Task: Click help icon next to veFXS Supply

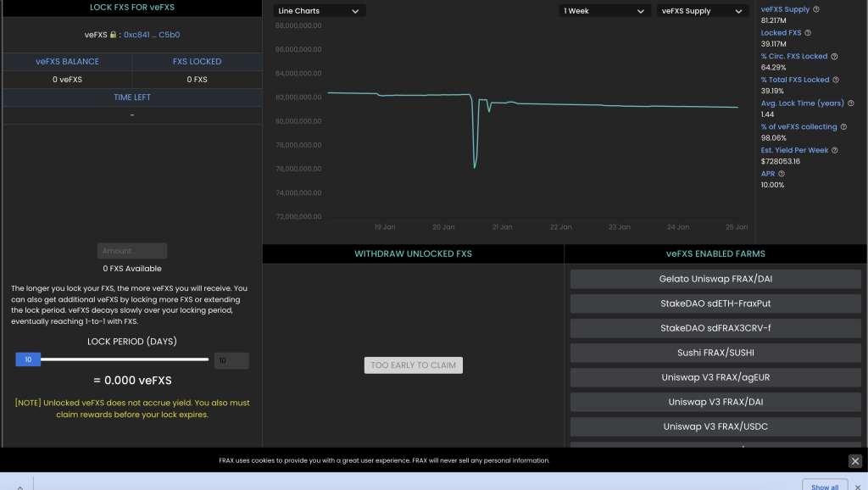Action: coord(816,9)
